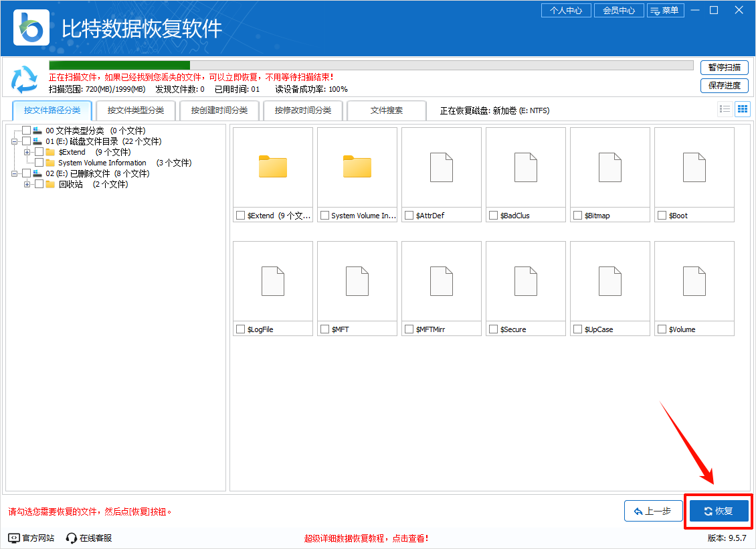Viewport: 756px width, 549px height.
Task: Click the $Extend yellow folder icon
Action: point(272,166)
